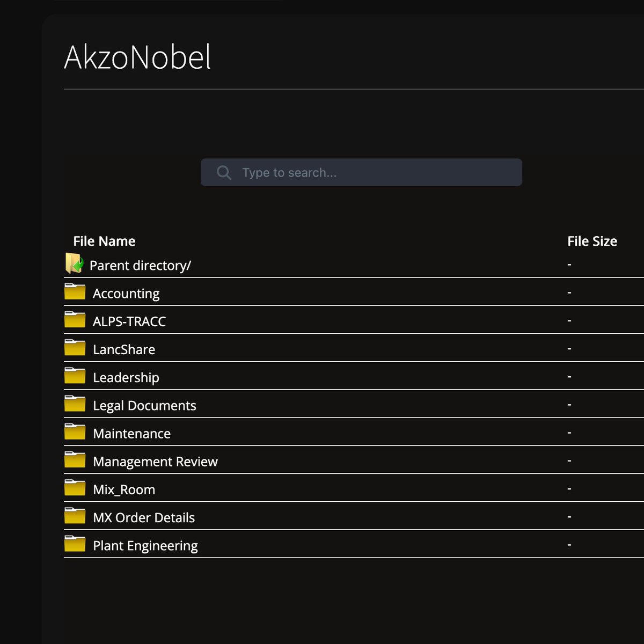
Task: Click the Accounting folder icon
Action: 75,291
